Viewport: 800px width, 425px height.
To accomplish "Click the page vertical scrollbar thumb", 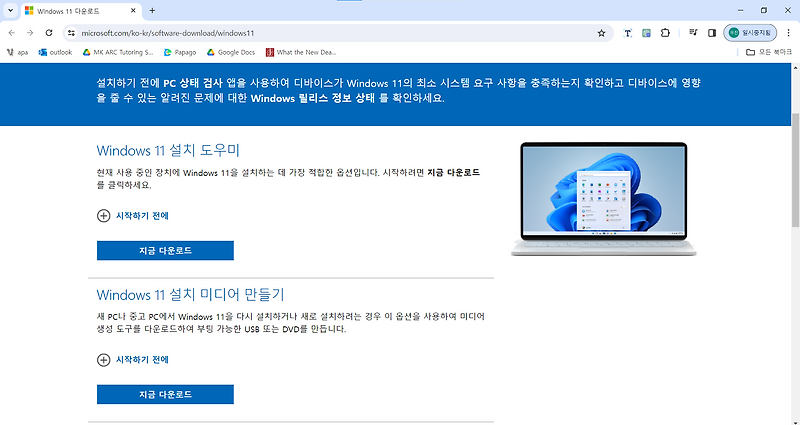I will (x=795, y=170).
